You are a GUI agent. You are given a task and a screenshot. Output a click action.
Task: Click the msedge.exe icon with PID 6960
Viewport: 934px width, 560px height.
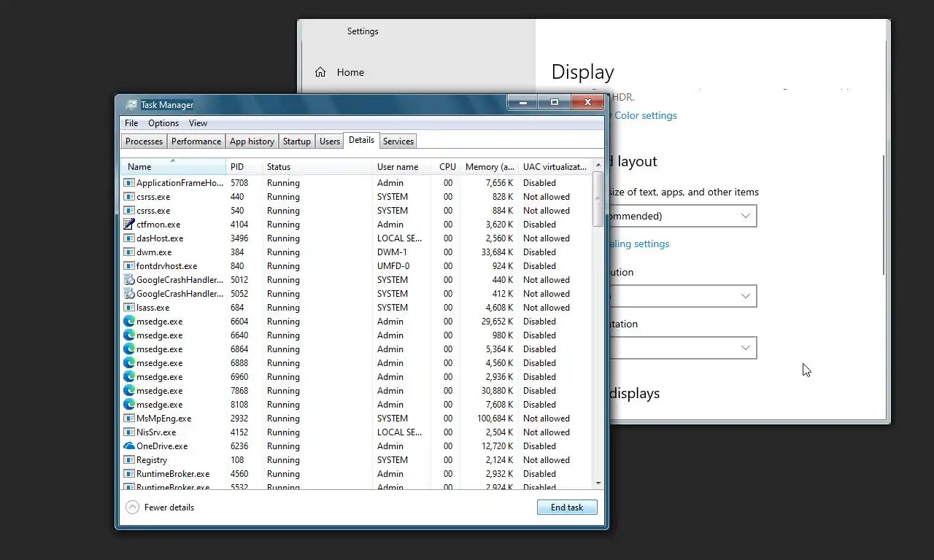pos(129,377)
